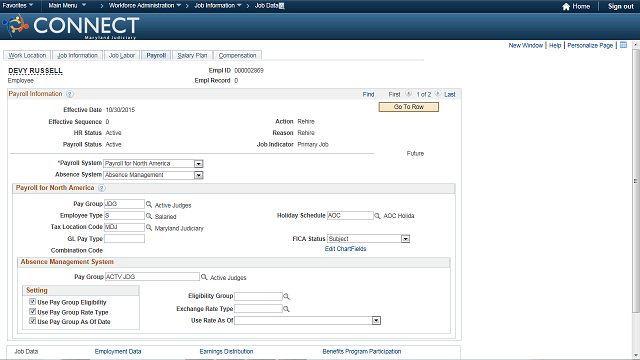Screen dimensions: 640x360
Task: Switch to the Job Information tab
Action: (x=77, y=56)
